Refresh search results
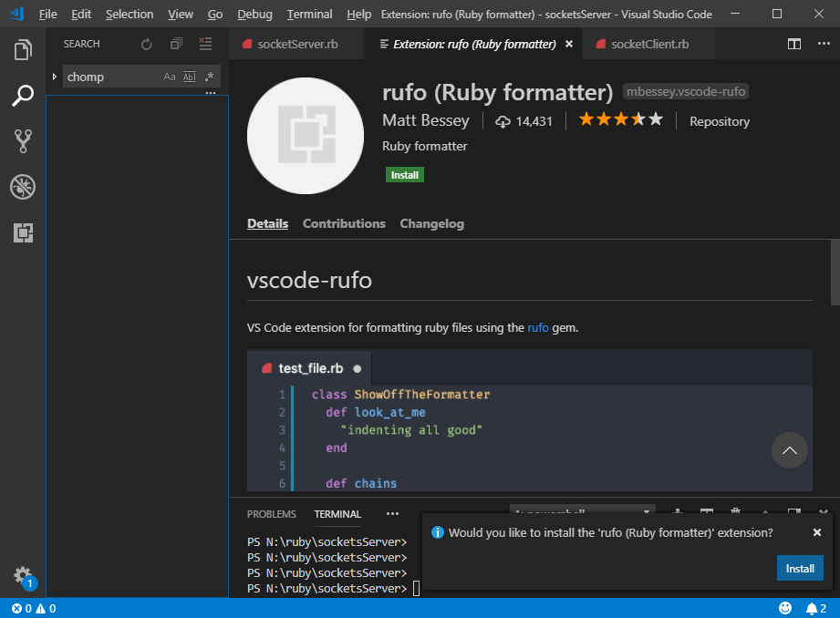Viewport: 840px width, 618px height. click(146, 44)
